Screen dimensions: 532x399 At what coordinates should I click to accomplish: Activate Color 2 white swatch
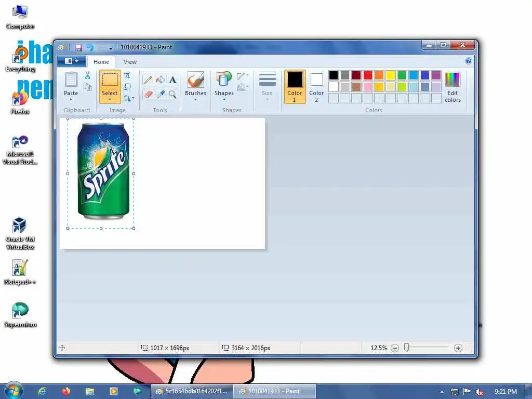pos(316,79)
